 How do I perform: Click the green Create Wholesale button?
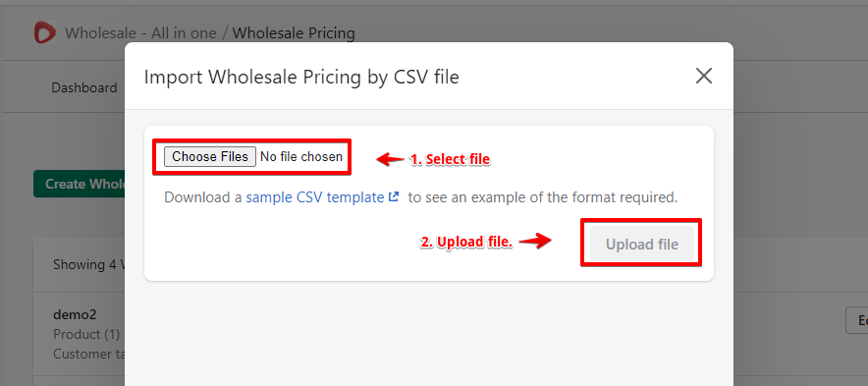click(x=80, y=184)
